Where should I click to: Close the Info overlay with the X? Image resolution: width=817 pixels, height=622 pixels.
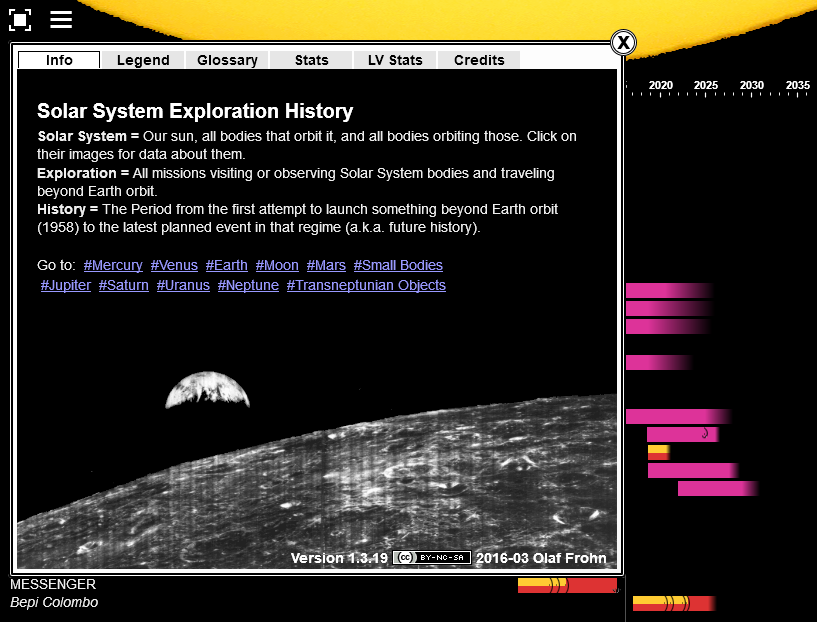tap(623, 43)
